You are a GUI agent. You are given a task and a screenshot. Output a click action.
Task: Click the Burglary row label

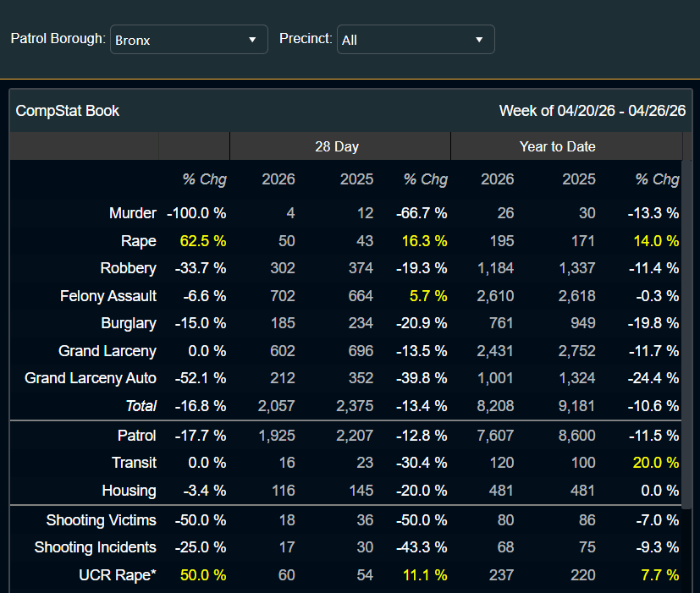tap(129, 323)
